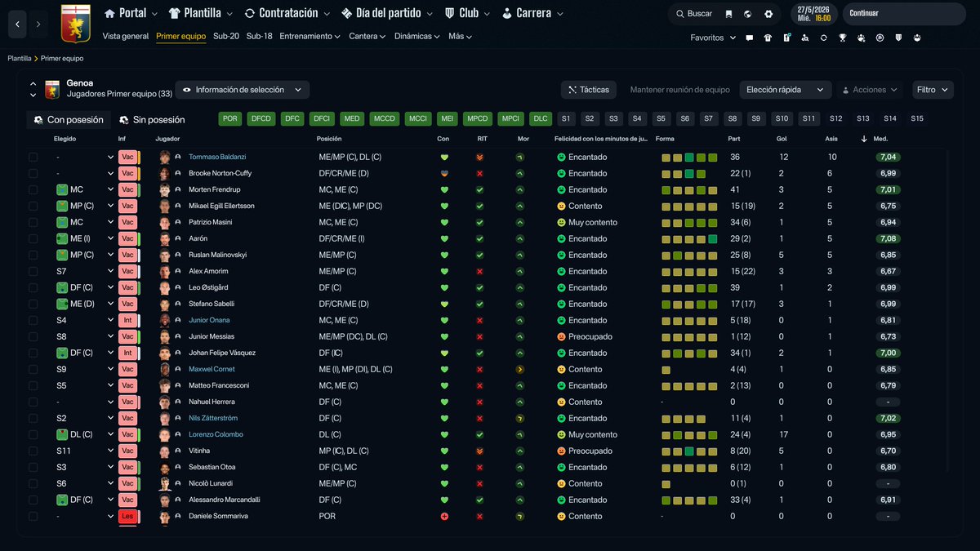Viewport: 980px width, 551px height.
Task: Go back with the left arrow button
Action: (x=18, y=24)
